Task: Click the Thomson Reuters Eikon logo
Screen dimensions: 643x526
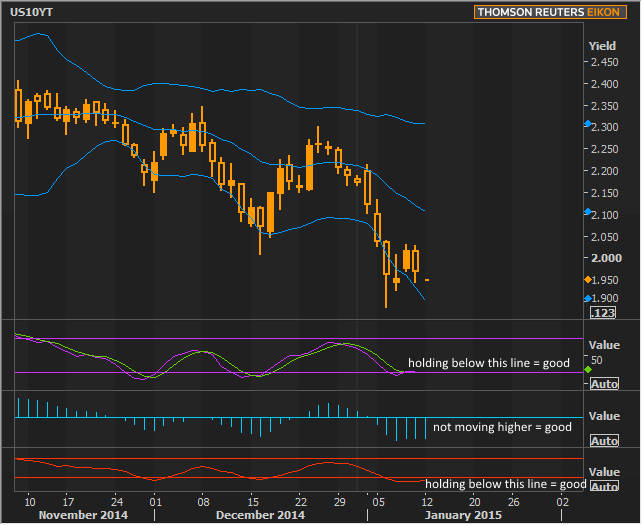Action: [549, 13]
